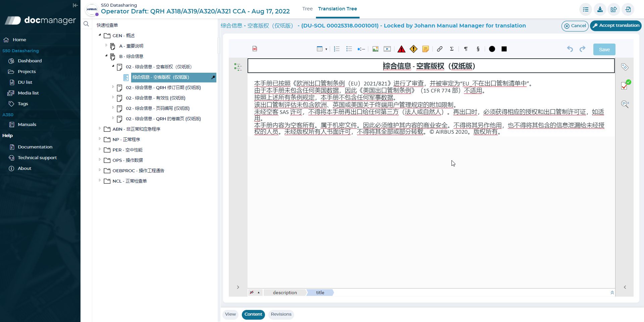
Task: Click the title field 综合信息 - 空客版权
Action: point(431,66)
